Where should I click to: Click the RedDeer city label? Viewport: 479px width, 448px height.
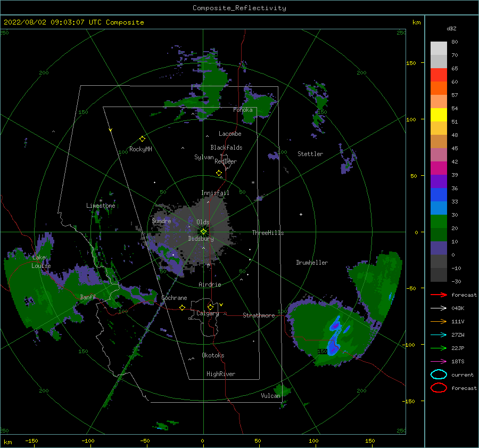(x=226, y=161)
